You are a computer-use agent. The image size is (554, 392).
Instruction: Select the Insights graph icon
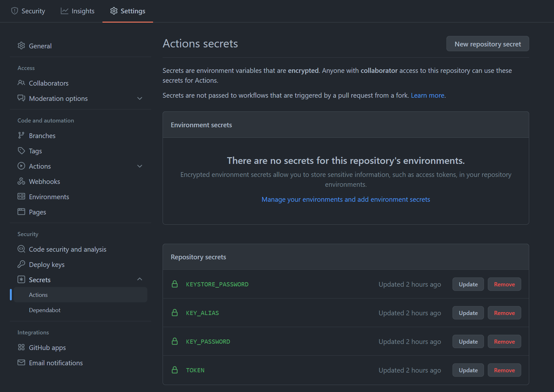(x=65, y=10)
